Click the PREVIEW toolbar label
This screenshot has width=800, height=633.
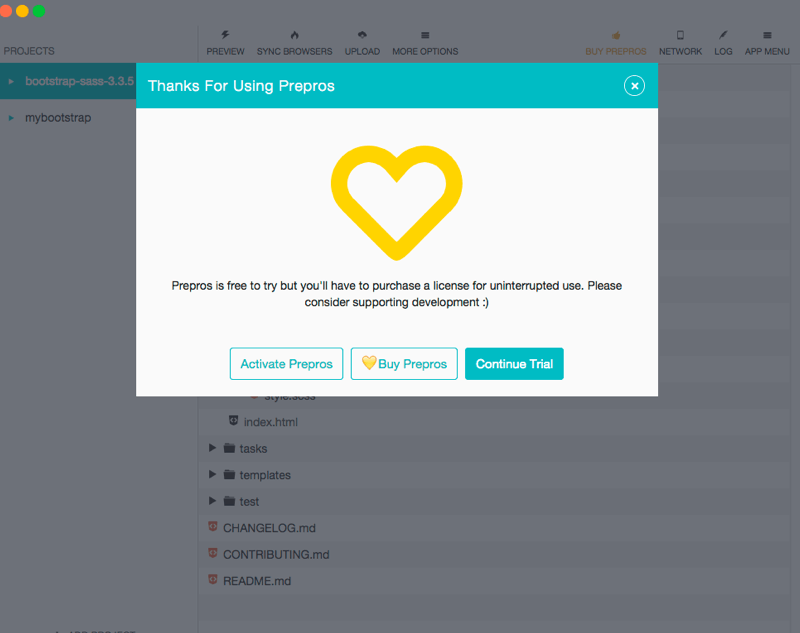tap(226, 52)
